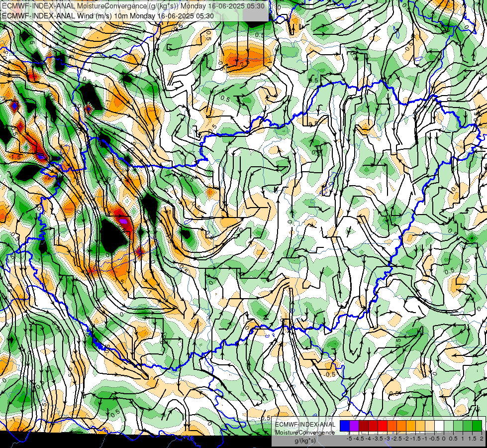
Task: Pick the legend swatch between 0.5 and 1
Action: click(x=458, y=426)
